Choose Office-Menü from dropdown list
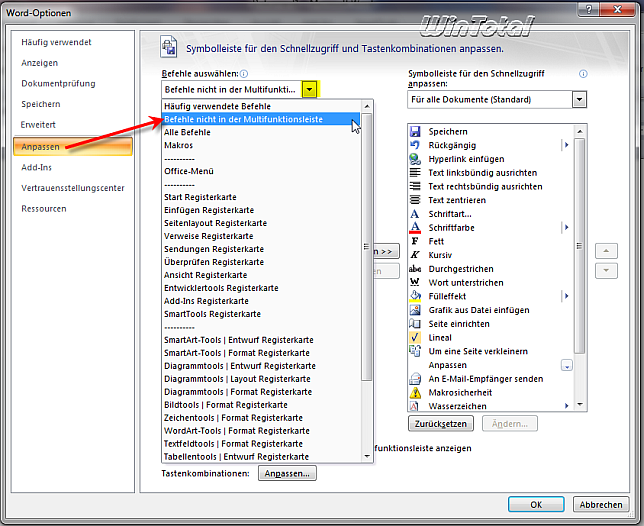Image resolution: width=644 pixels, height=526 pixels. click(261, 171)
